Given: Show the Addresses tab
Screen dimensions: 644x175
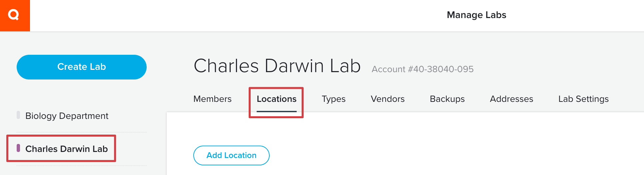Looking at the screenshot, I should click(511, 99).
